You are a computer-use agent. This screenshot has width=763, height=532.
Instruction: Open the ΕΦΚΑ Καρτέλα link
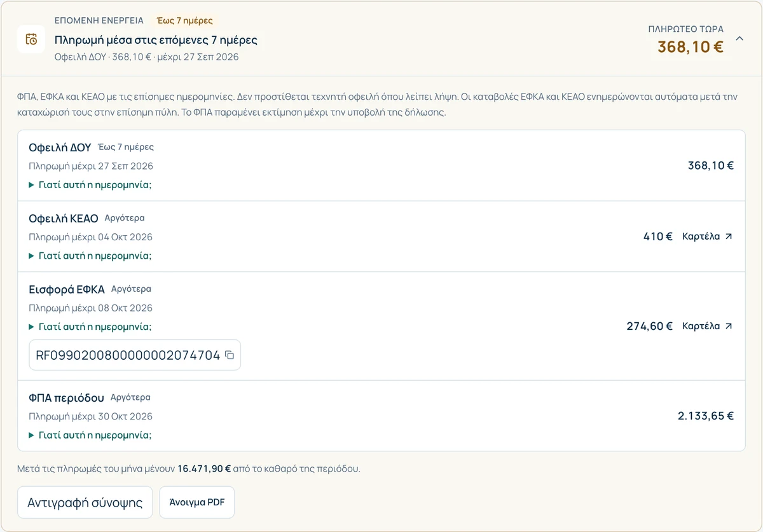707,326
